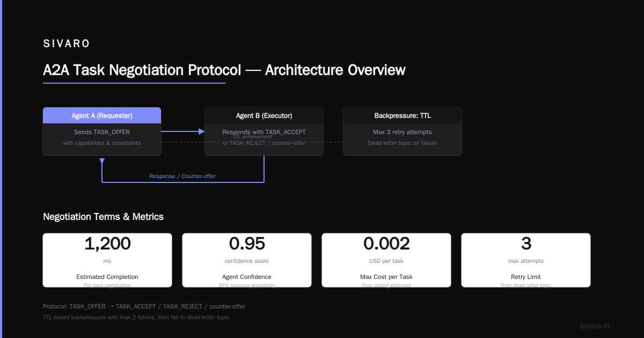The image size is (644, 338).
Task: Open the 1,200 ms Estimated Completion card
Action: [107, 260]
